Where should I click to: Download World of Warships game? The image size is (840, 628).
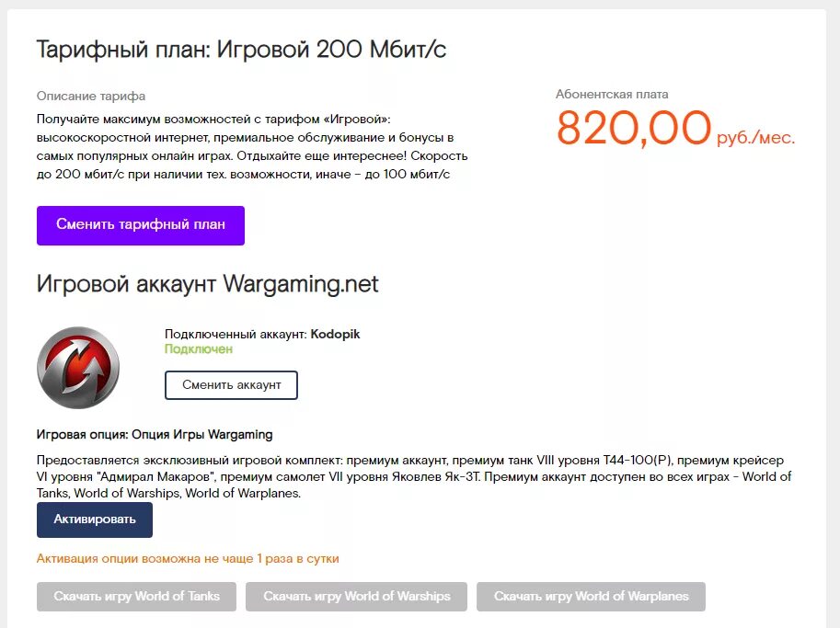pyautogui.click(x=356, y=597)
